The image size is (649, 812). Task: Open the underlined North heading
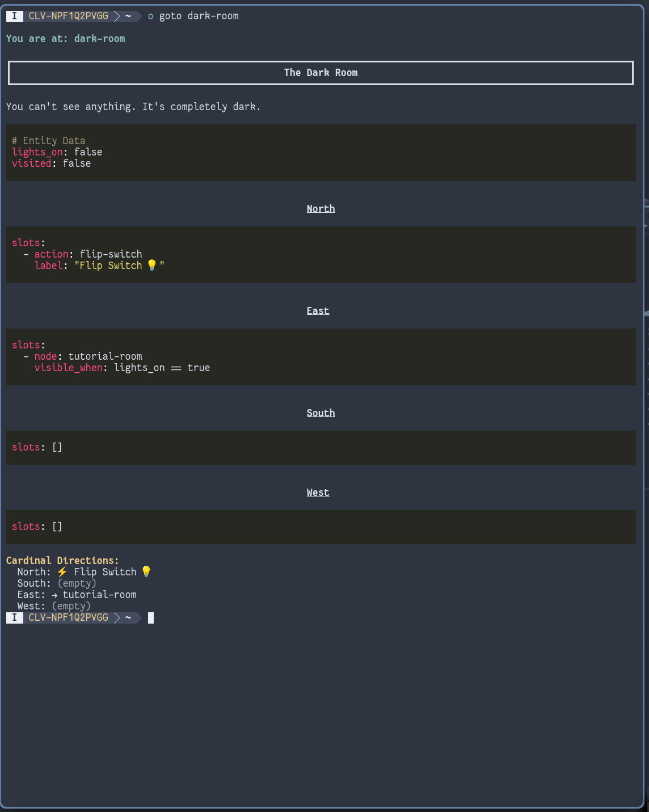tap(321, 209)
